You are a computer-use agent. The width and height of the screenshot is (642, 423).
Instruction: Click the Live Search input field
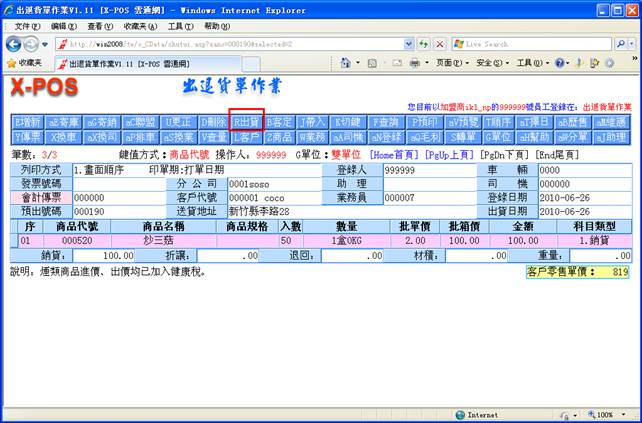[529, 44]
